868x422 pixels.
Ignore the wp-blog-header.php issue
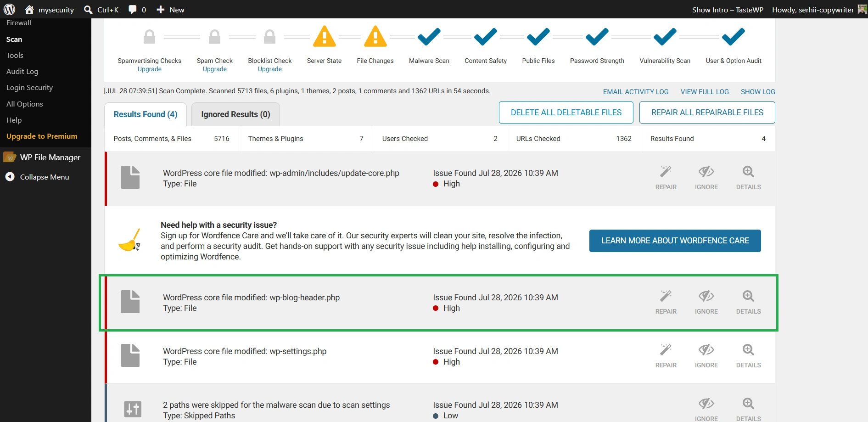[x=706, y=302]
